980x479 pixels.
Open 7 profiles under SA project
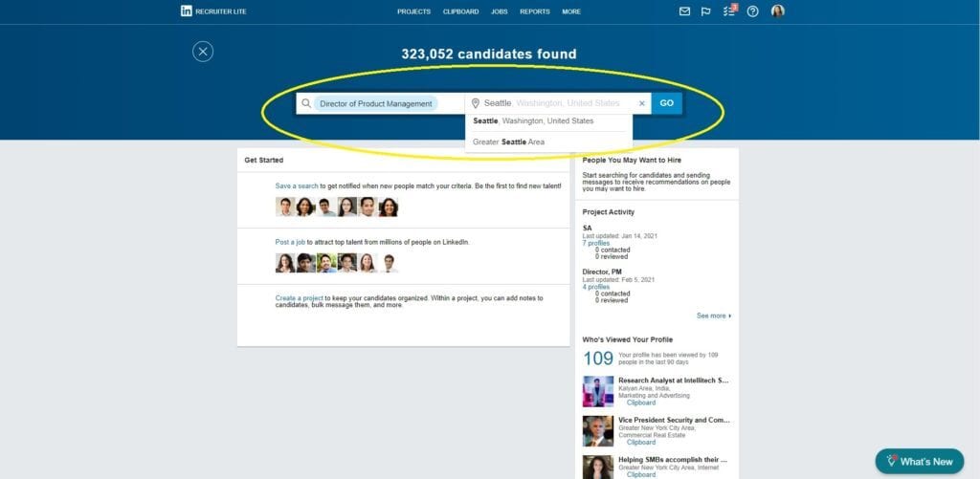tap(595, 243)
